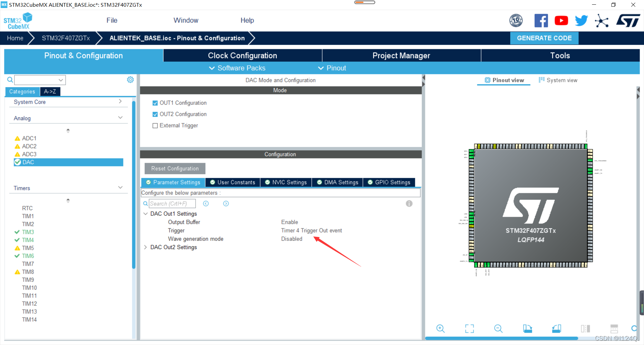Switch to System view
Screen dimensions: 644x345
click(x=558, y=80)
